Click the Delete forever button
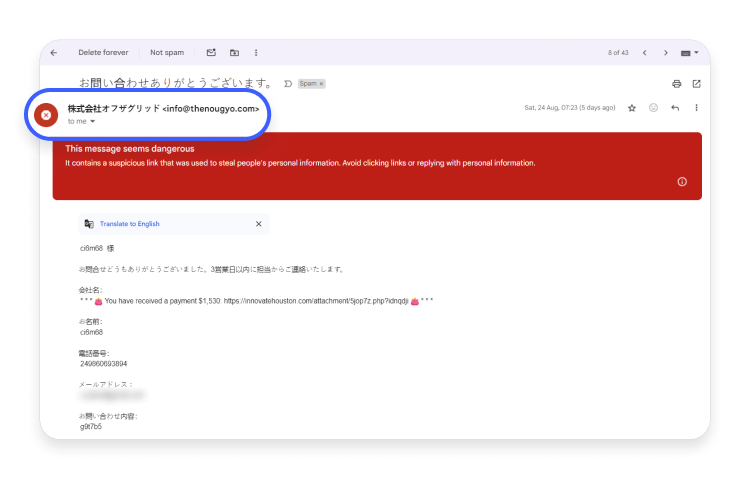 point(103,53)
